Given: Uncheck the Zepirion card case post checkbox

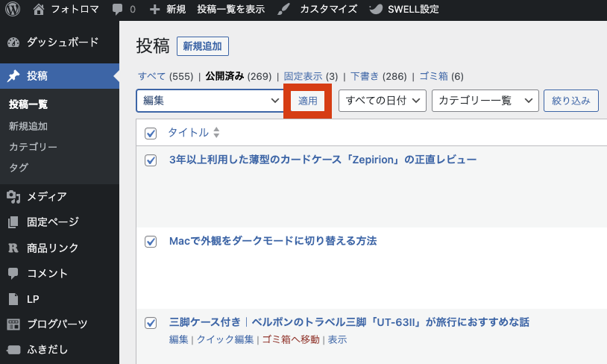Looking at the screenshot, I should click(x=151, y=160).
